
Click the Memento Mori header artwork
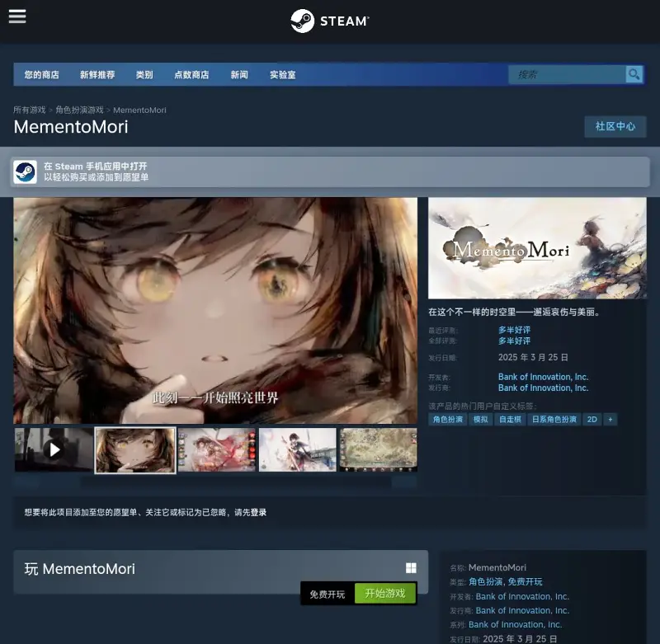[x=537, y=248]
